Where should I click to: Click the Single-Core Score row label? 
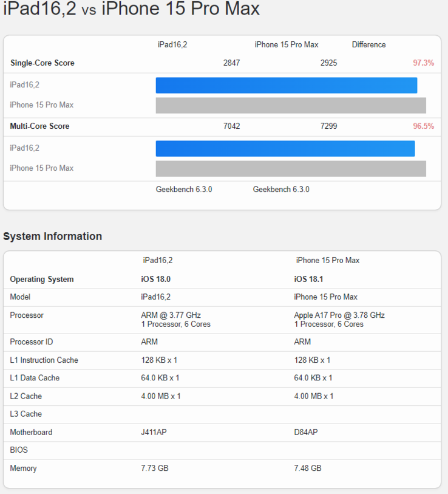[42, 63]
